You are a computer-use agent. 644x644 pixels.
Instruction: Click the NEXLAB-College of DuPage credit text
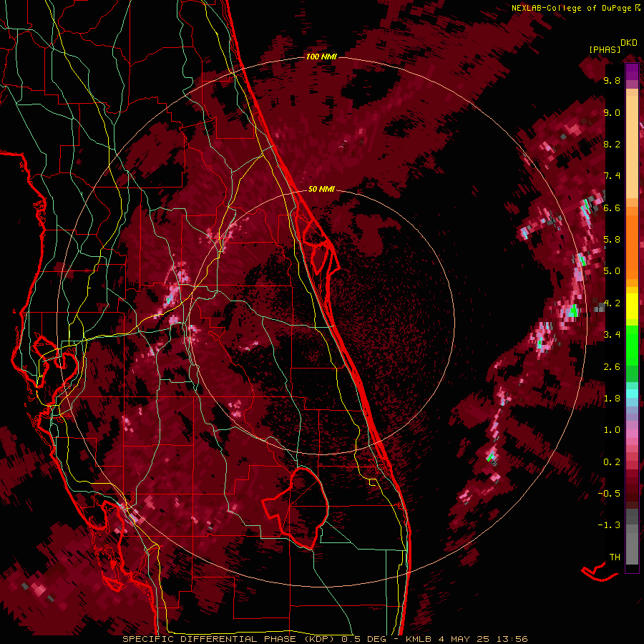(x=572, y=8)
